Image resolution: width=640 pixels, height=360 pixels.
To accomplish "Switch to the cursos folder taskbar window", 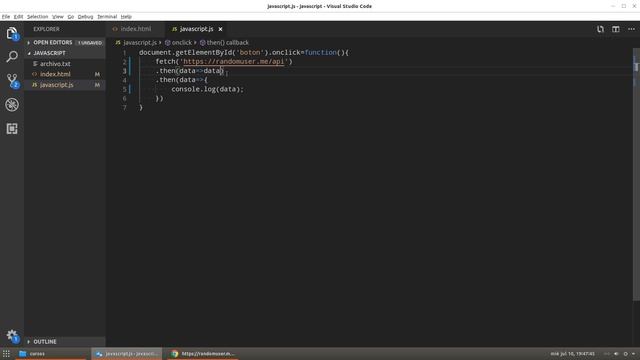I will [52, 353].
